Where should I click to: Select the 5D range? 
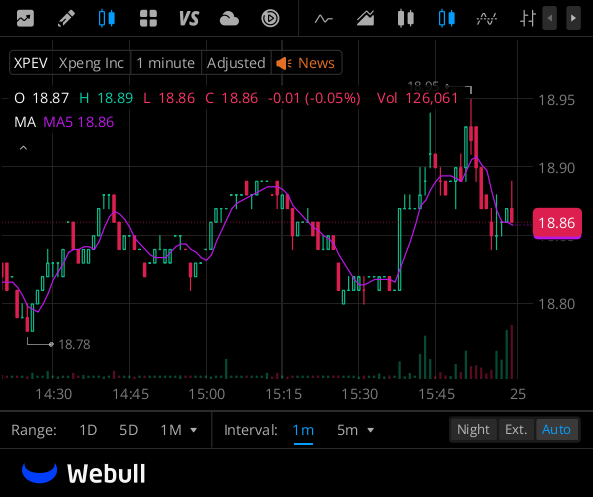click(129, 430)
